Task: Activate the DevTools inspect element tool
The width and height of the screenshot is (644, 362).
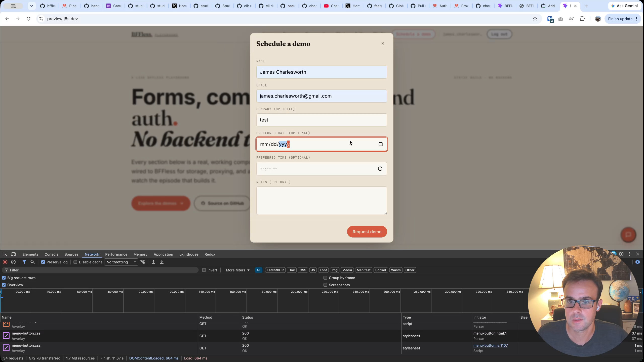Action: click(x=5, y=254)
